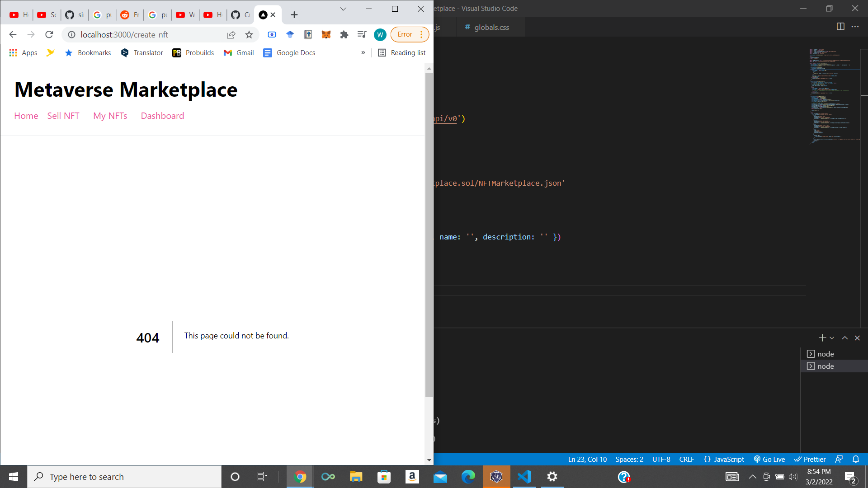Select the second node terminal entry

pos(826,366)
